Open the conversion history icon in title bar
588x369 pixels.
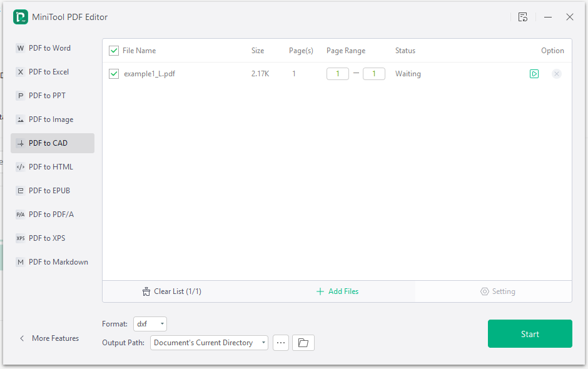pos(523,17)
